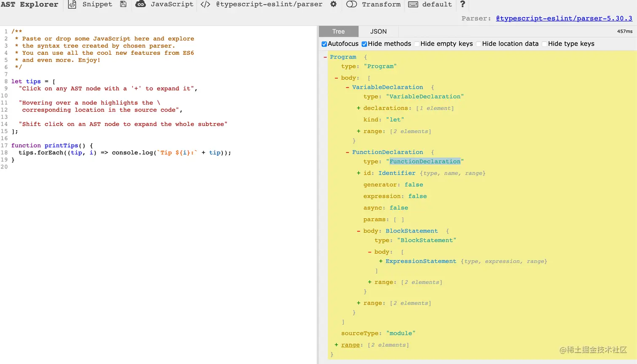
Task: Click the AST Explorer title
Action: (29, 4)
